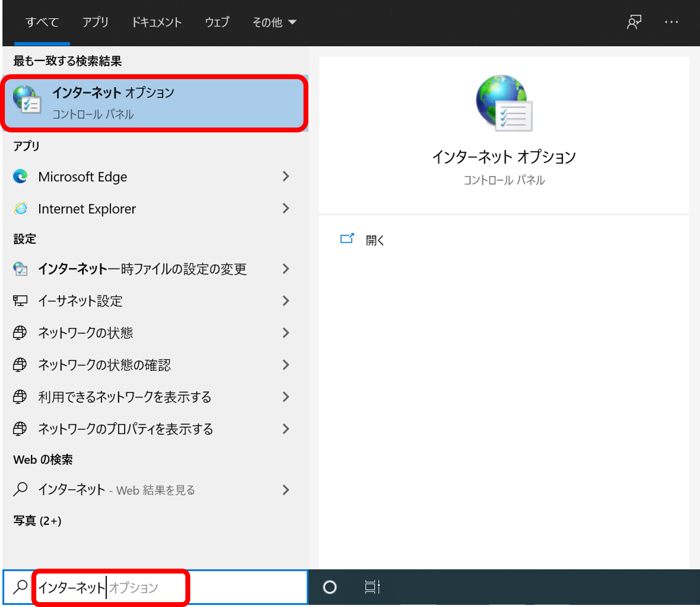Expand Internet Explorer result chevron
700x607 pixels.
coord(286,208)
